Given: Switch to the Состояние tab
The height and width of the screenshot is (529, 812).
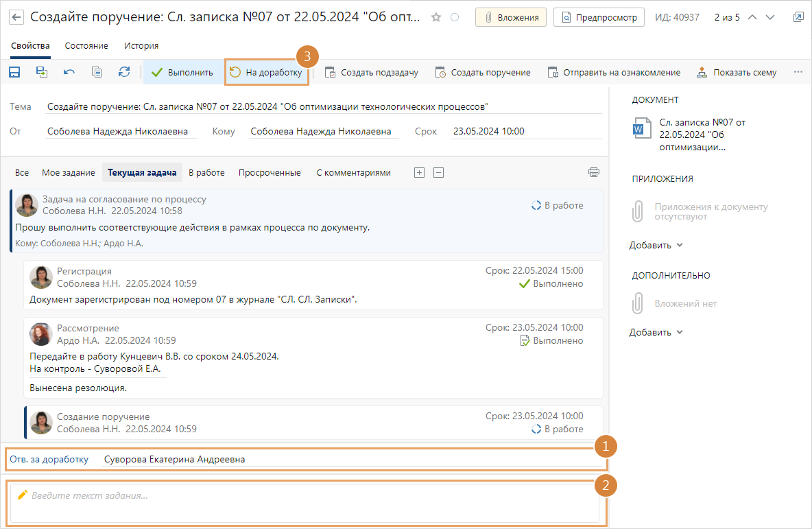Looking at the screenshot, I should click(x=86, y=46).
